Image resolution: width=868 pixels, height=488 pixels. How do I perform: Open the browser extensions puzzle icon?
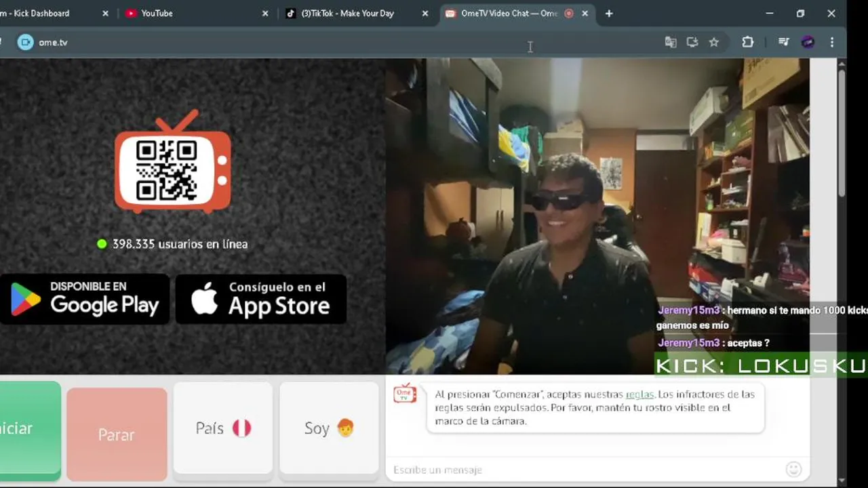point(748,42)
